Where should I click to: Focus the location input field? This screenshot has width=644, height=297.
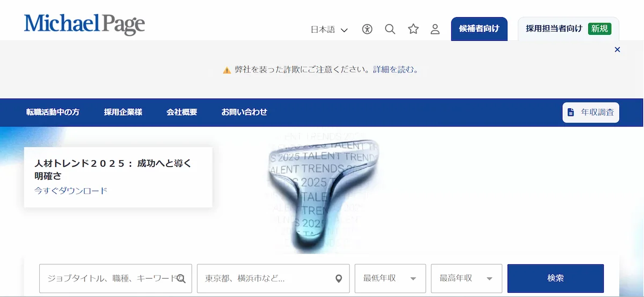tap(273, 278)
